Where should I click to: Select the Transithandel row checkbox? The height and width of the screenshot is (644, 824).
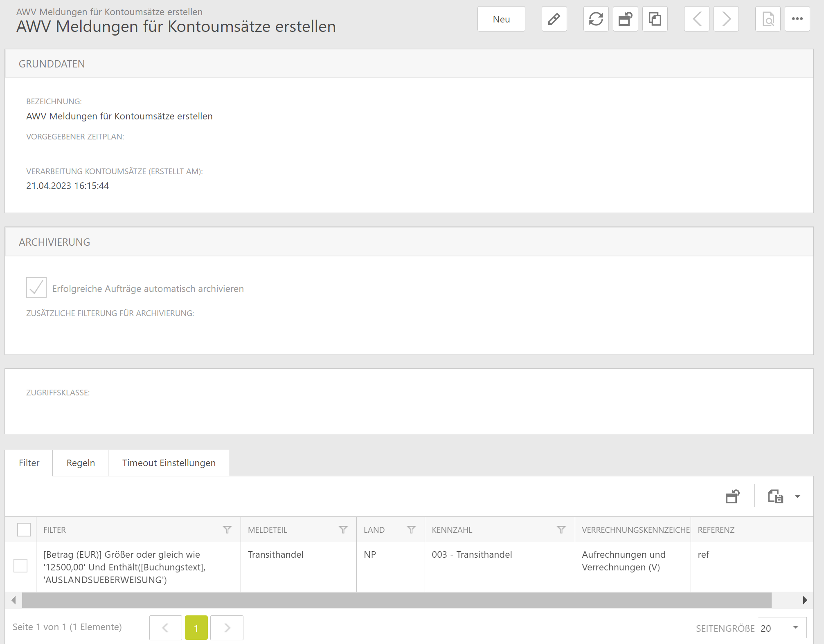(20, 566)
